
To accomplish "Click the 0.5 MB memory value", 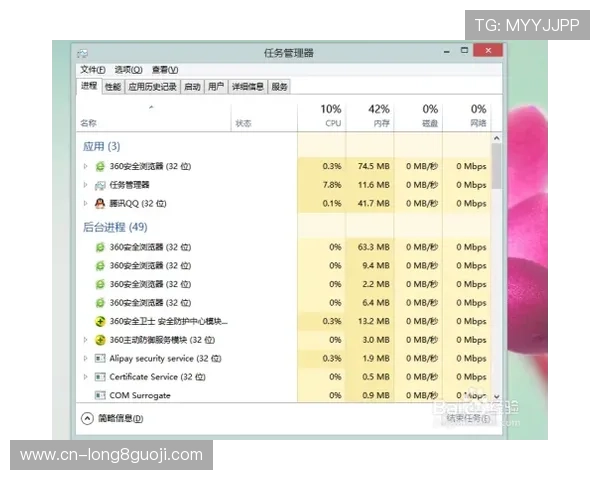I will point(376,377).
